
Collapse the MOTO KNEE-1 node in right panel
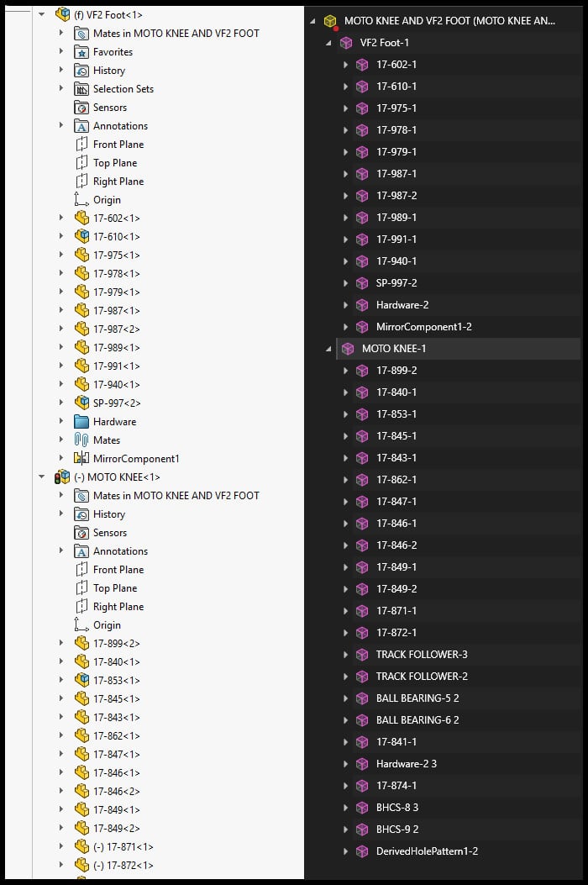328,349
